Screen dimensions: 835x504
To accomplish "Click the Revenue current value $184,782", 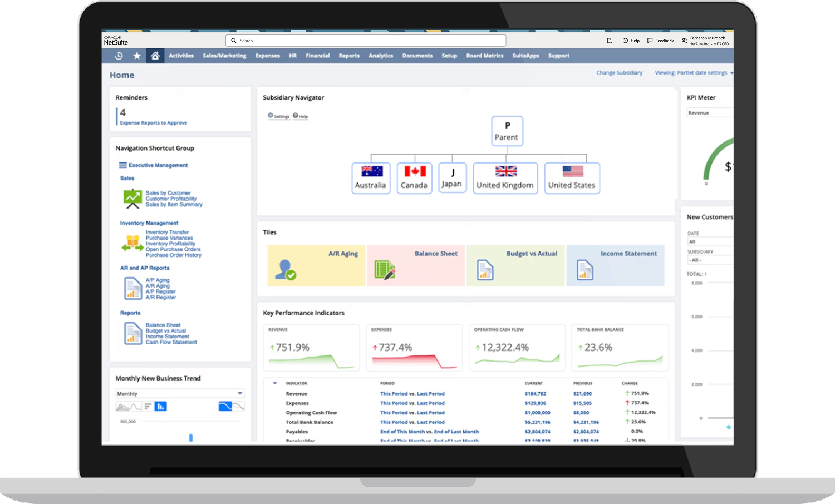I will click(536, 393).
